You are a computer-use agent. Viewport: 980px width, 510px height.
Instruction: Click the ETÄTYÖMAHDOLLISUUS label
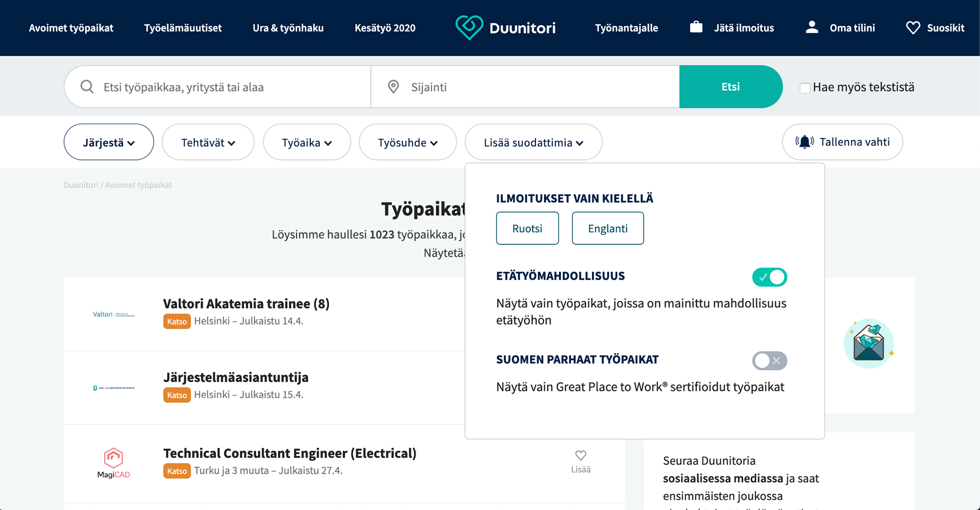pos(560,276)
